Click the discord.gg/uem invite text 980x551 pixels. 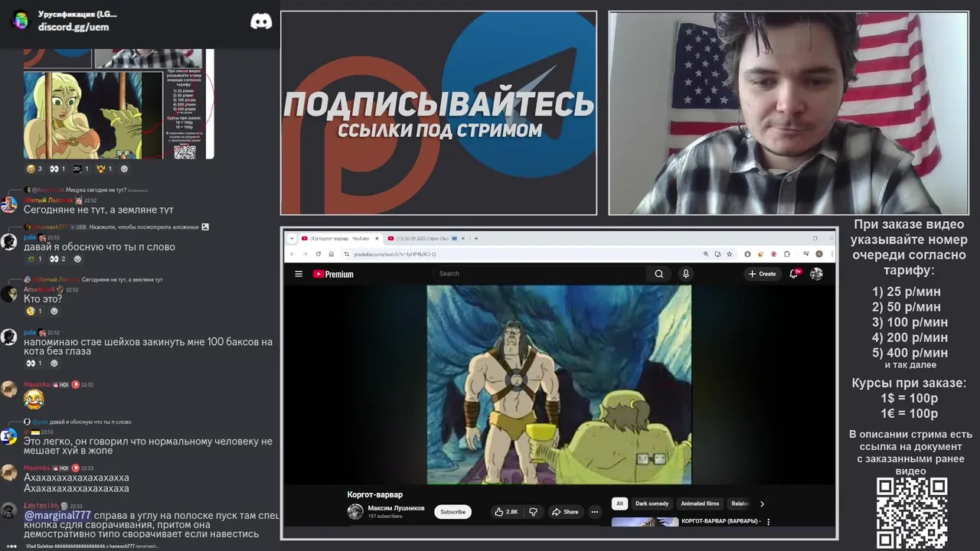point(73,27)
